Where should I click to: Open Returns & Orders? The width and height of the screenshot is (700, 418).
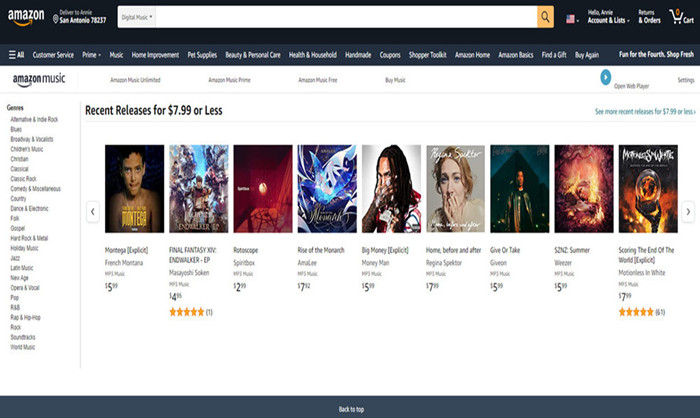[x=649, y=17]
